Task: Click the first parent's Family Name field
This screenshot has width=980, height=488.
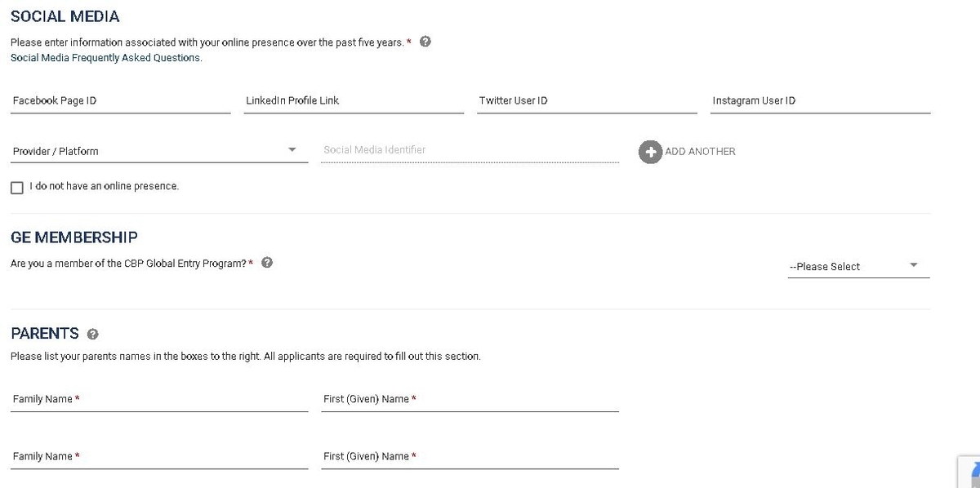Action: 159,400
